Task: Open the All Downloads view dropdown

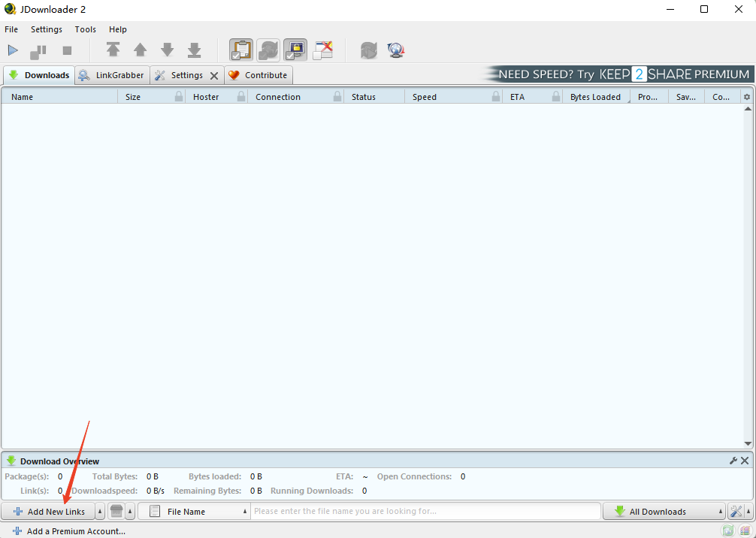Action: pos(664,512)
